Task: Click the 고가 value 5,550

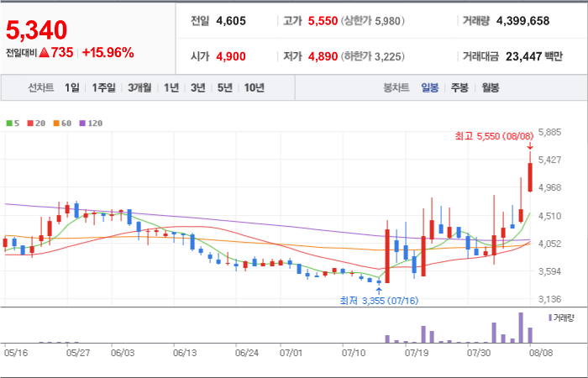Action: pyautogui.click(x=323, y=21)
